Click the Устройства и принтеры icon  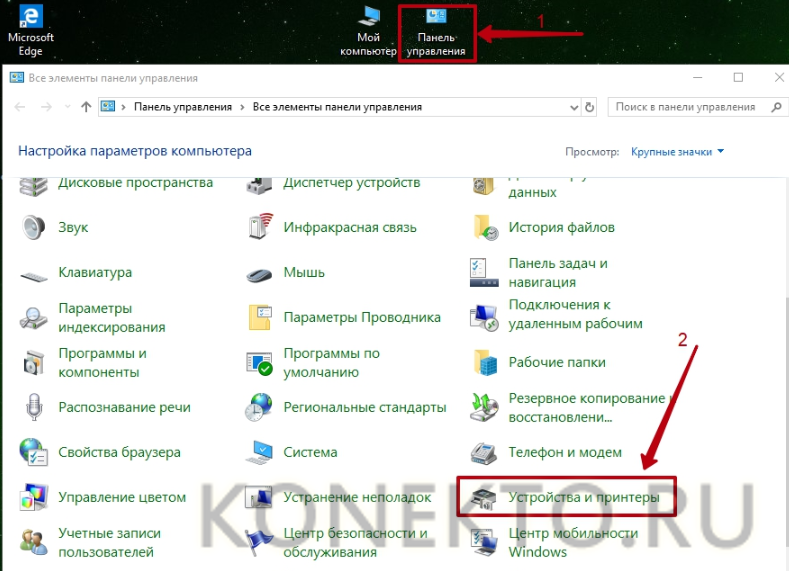486,497
